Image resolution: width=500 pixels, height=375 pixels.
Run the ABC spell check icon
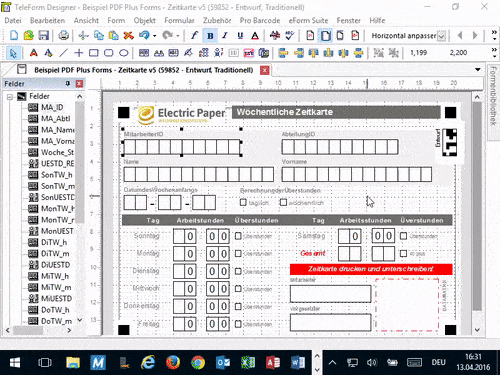[290, 35]
